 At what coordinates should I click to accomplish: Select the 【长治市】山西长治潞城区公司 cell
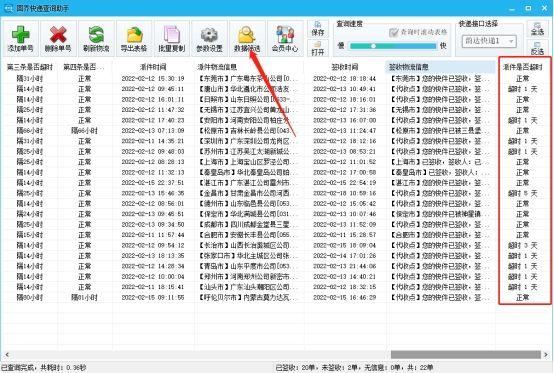[x=249, y=245]
